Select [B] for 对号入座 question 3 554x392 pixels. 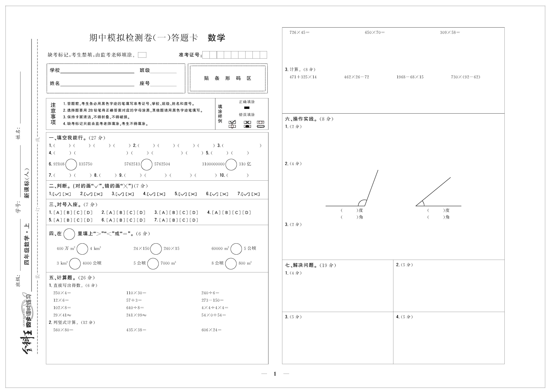tap(174, 213)
